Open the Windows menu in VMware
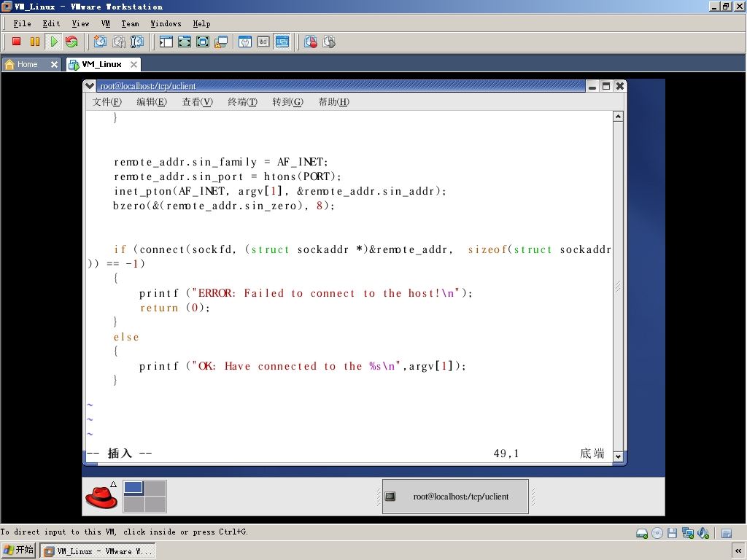The width and height of the screenshot is (747, 560). pos(166,23)
